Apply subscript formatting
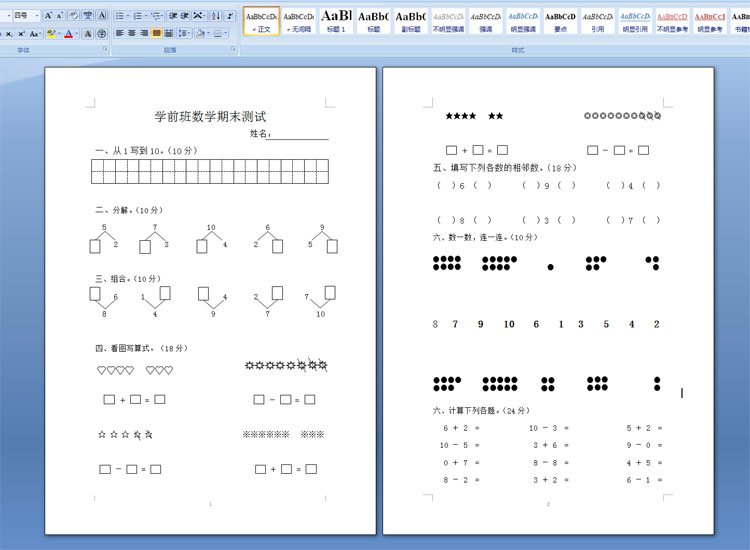 (x=9, y=34)
